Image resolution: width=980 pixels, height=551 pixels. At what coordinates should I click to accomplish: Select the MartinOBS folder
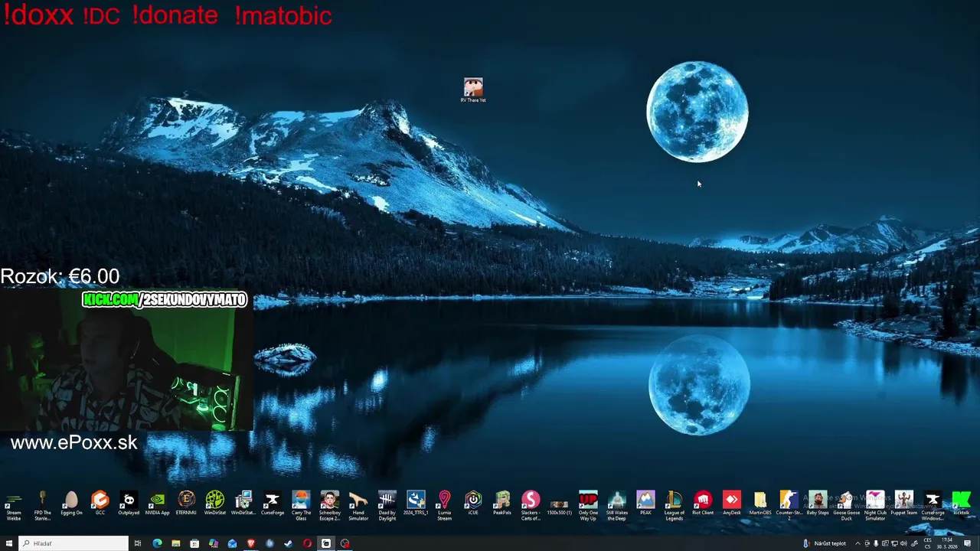pos(760,503)
